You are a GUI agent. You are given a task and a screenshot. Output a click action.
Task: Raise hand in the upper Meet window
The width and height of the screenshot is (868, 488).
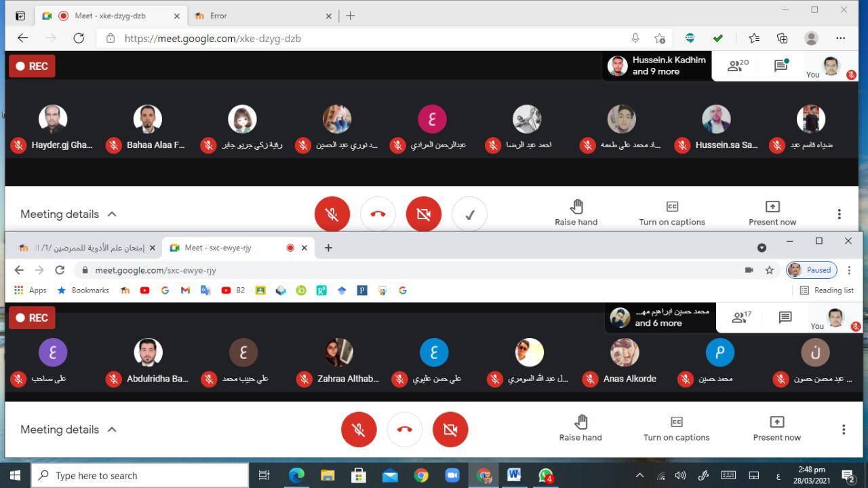pyautogui.click(x=576, y=212)
